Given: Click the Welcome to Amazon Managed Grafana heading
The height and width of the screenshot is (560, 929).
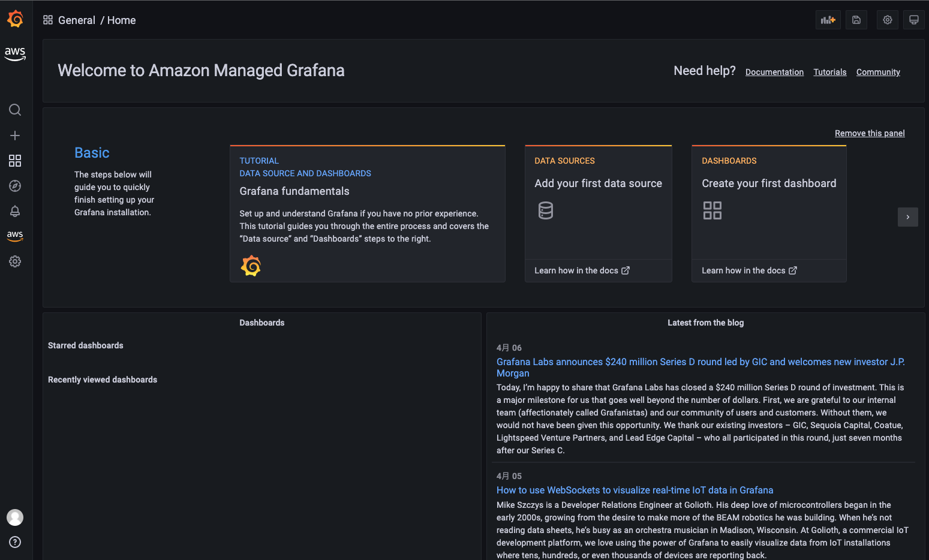Looking at the screenshot, I should pos(201,70).
